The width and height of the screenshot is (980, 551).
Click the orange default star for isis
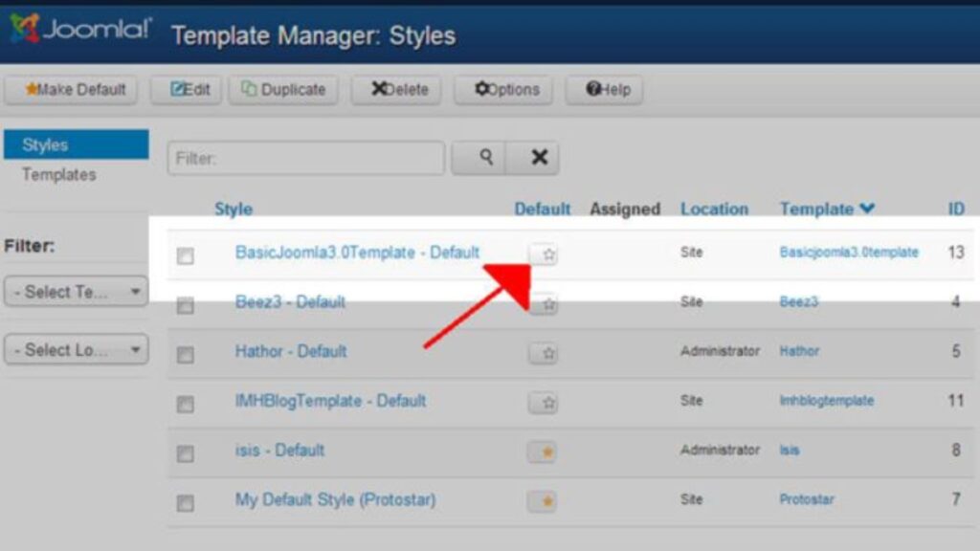point(542,452)
